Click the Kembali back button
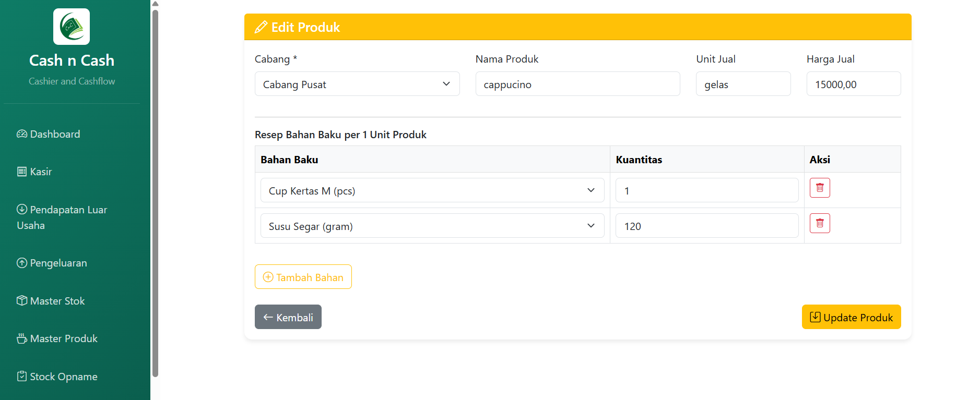 pos(288,317)
